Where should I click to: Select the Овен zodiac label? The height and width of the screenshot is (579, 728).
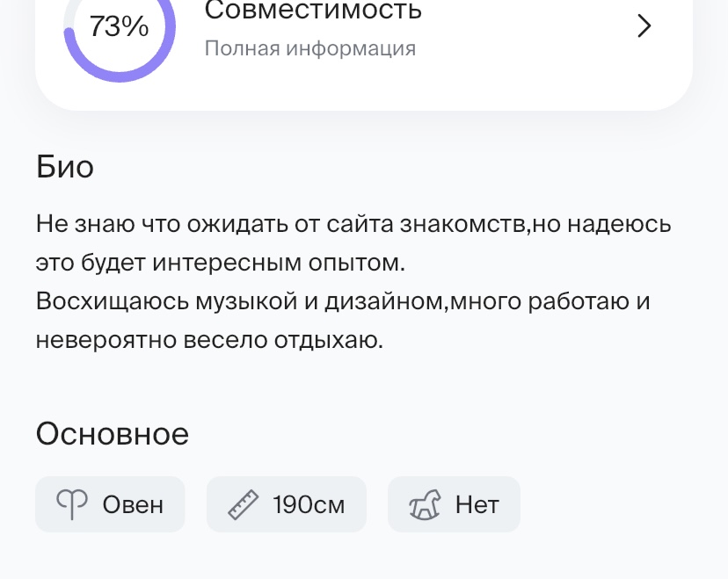click(133, 505)
